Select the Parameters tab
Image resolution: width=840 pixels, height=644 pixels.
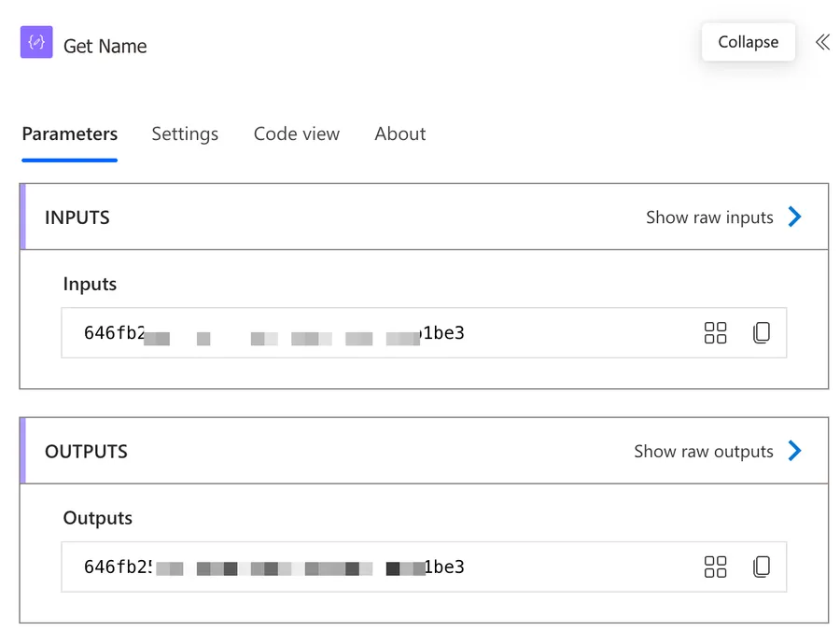tap(70, 133)
